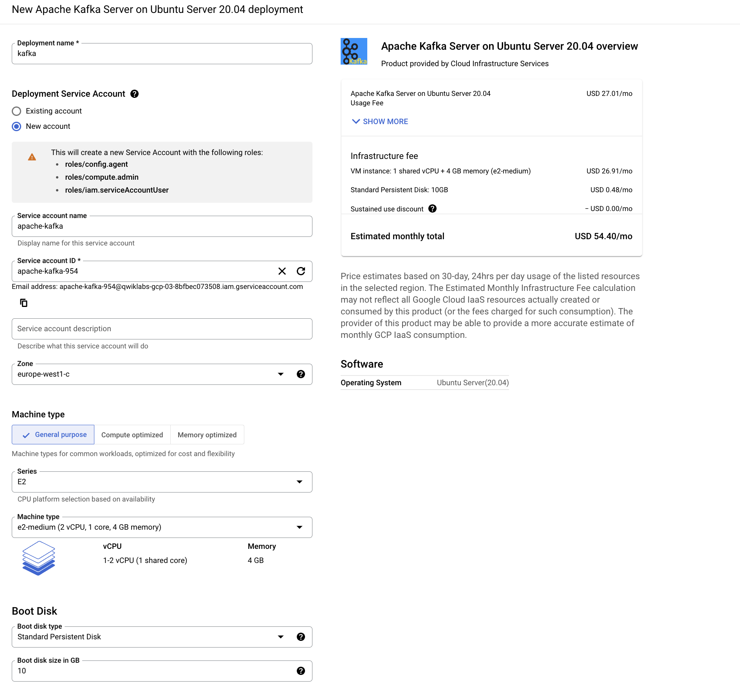Click the roles/compute.admin role text
The width and height of the screenshot is (740, 700).
(102, 177)
